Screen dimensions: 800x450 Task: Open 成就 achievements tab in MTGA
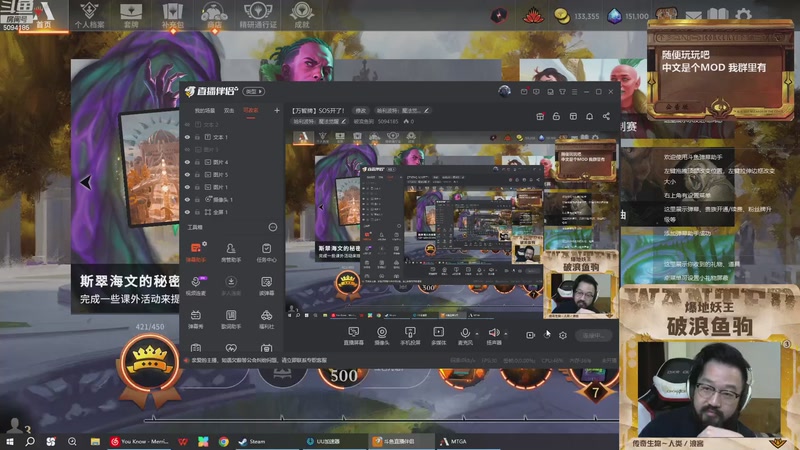(302, 15)
